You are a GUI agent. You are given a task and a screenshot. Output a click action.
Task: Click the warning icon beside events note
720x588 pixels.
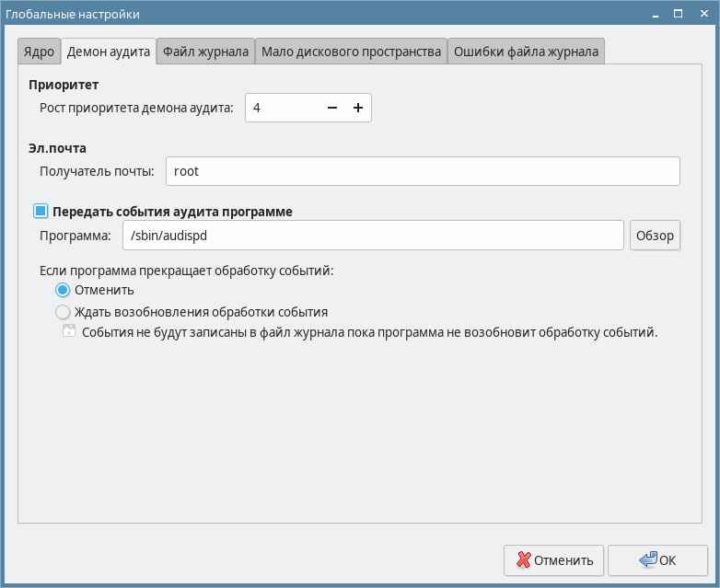(x=69, y=330)
